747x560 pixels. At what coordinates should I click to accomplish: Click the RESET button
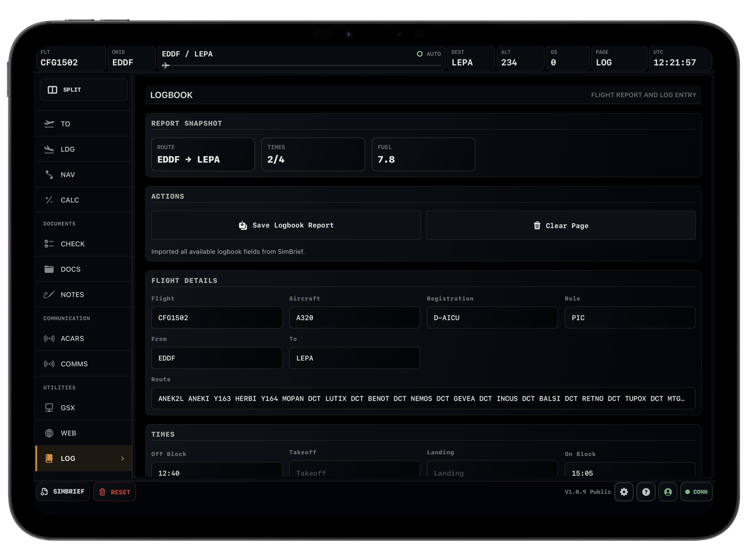click(x=115, y=492)
